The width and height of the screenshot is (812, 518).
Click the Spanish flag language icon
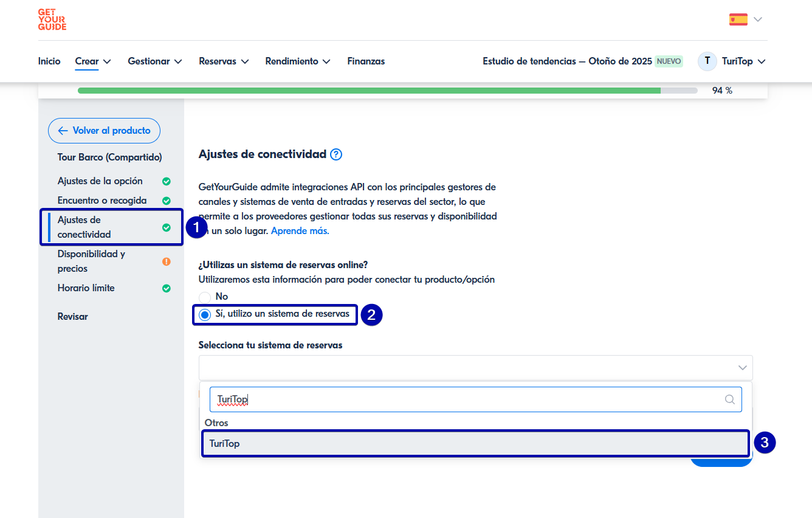[x=738, y=19]
